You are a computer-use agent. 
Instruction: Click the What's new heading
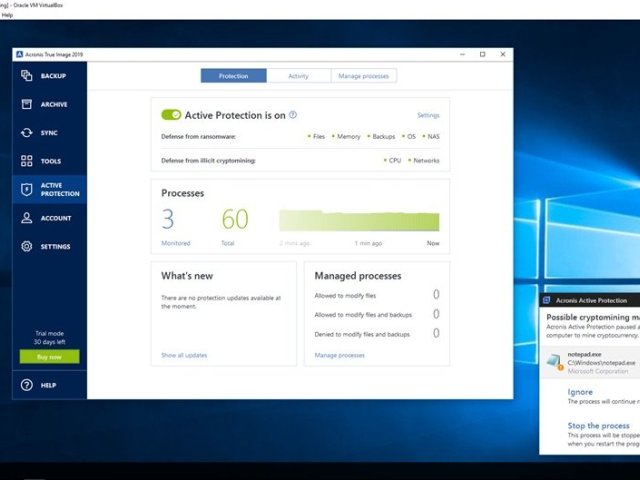pos(187,276)
